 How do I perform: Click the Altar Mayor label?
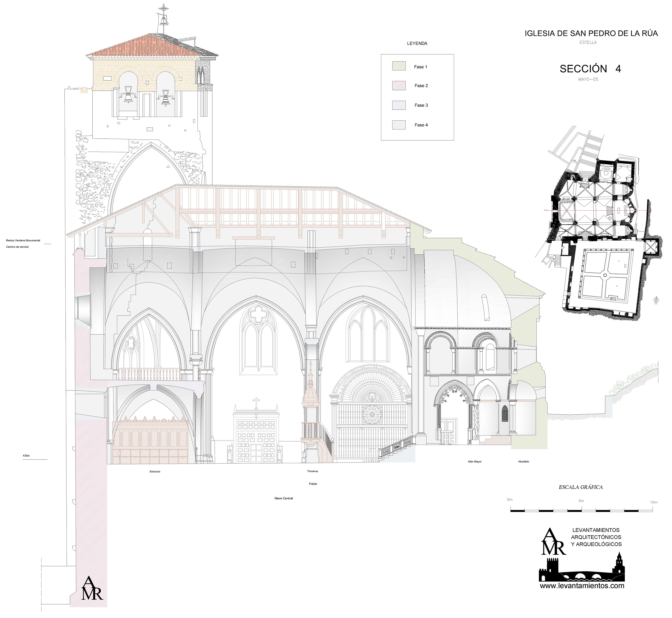[x=475, y=461]
